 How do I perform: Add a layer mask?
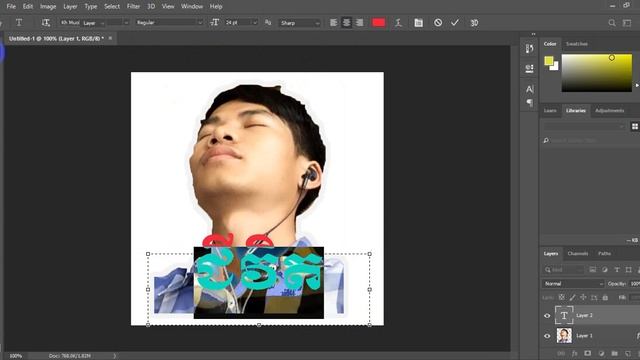[587, 353]
